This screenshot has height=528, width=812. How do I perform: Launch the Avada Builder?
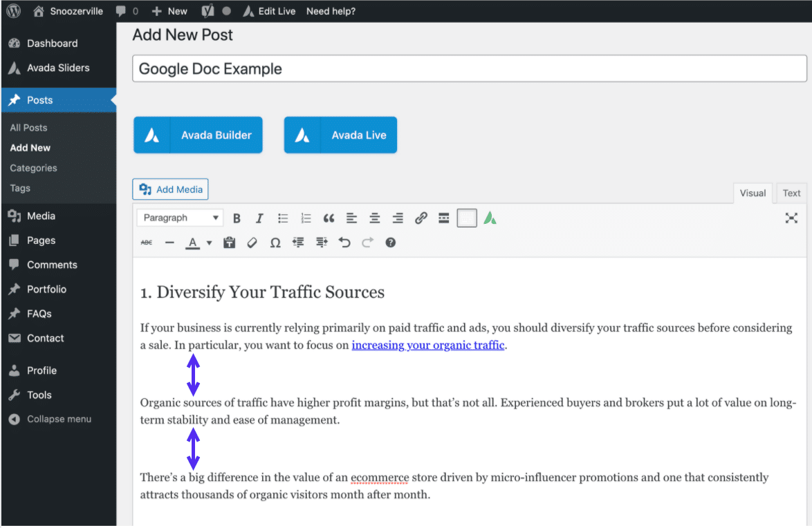198,135
